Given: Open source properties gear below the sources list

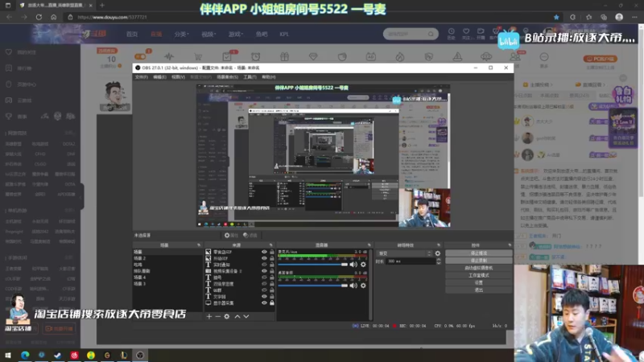Looking at the screenshot, I should (227, 316).
